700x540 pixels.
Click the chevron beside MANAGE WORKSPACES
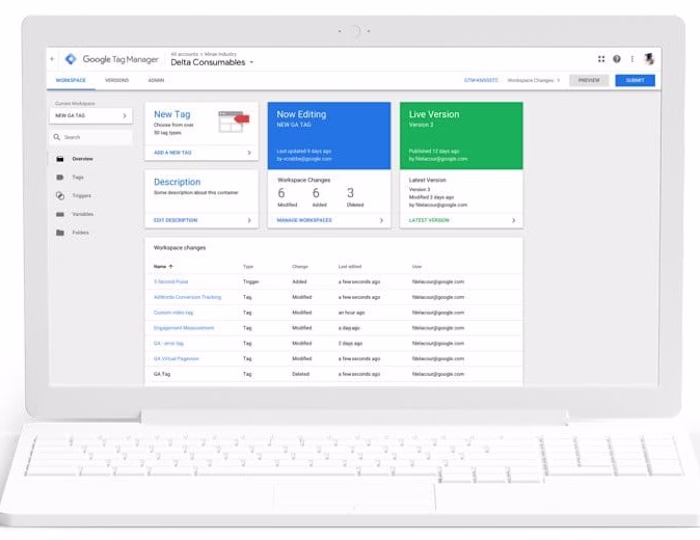pyautogui.click(x=381, y=220)
